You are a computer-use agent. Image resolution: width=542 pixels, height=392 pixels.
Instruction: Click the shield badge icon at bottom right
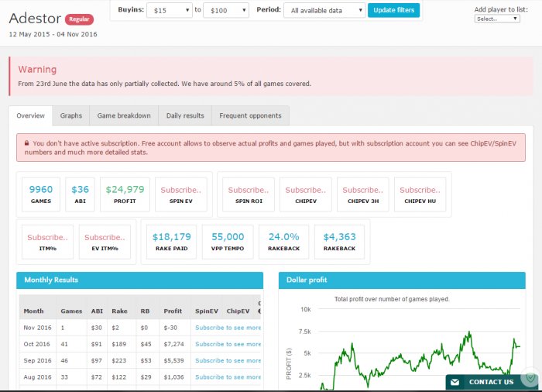531,378
